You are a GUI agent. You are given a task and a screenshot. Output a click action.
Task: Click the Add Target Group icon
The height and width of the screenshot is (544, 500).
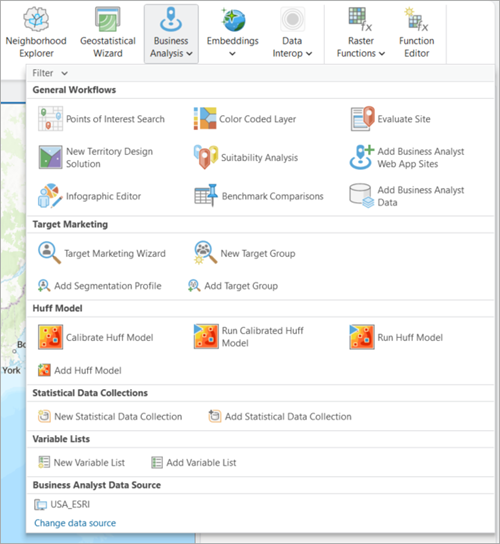(194, 286)
